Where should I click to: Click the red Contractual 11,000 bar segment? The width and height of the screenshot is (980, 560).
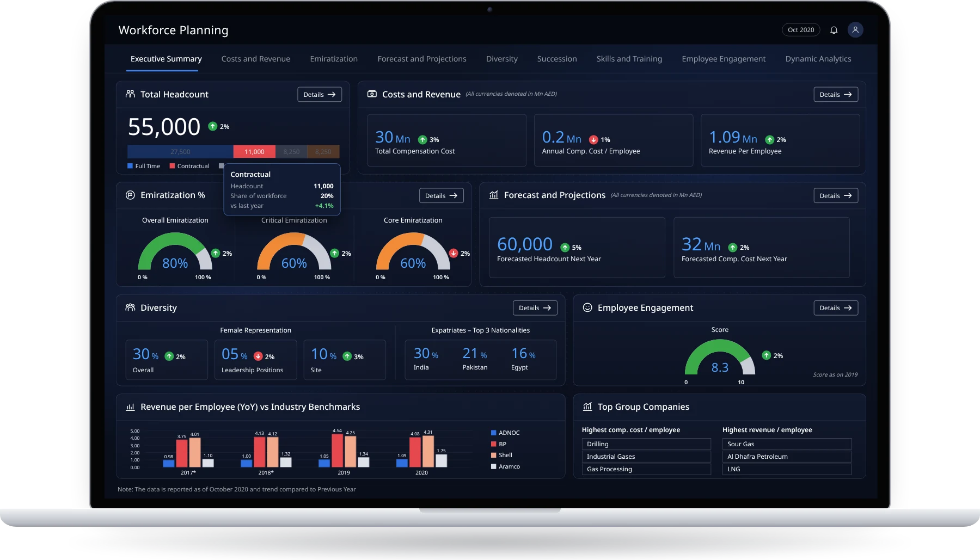click(x=254, y=152)
